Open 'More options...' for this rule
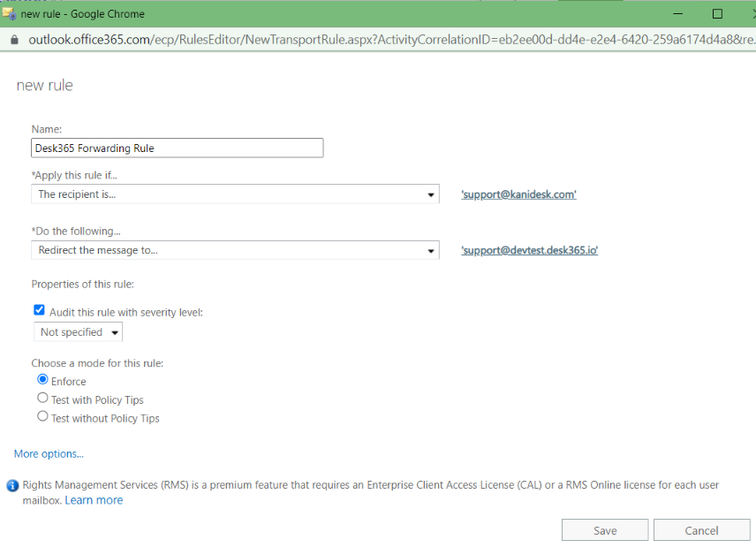The height and width of the screenshot is (555, 756). [x=48, y=453]
